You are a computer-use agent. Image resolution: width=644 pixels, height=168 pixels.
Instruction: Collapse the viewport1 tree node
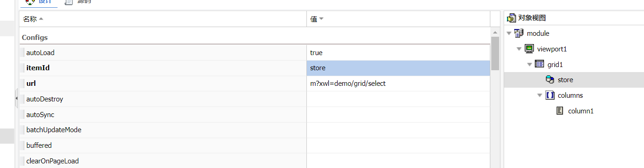[x=519, y=49]
